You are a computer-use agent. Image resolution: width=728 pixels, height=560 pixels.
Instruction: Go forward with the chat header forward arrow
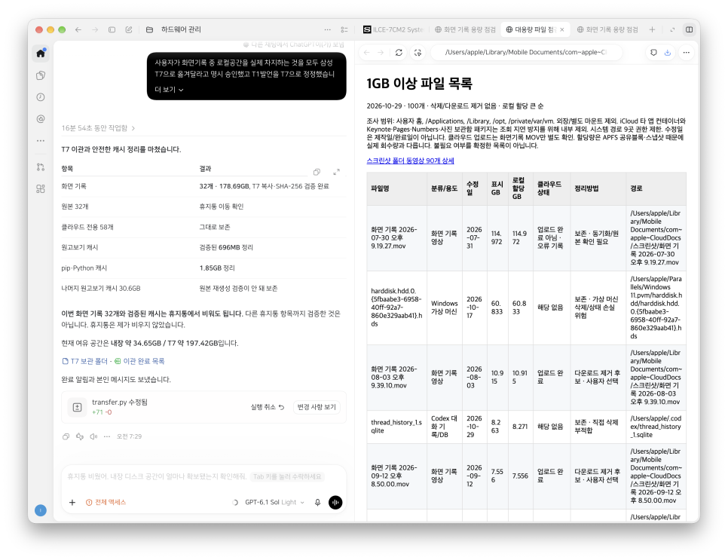click(95, 29)
